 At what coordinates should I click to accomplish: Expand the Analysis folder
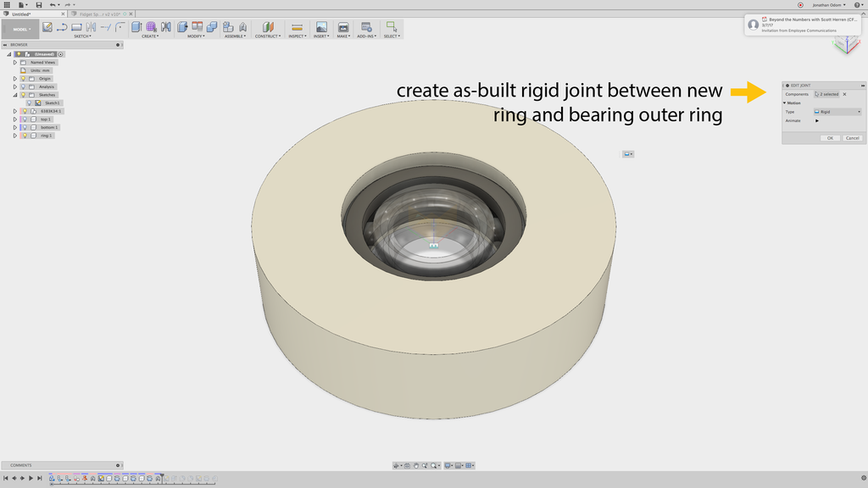(15, 87)
